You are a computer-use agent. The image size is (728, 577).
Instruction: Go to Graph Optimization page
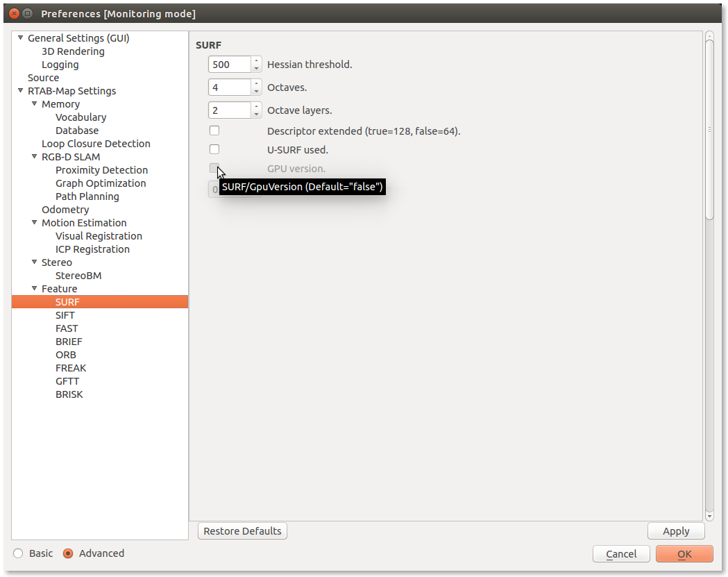tap(101, 183)
